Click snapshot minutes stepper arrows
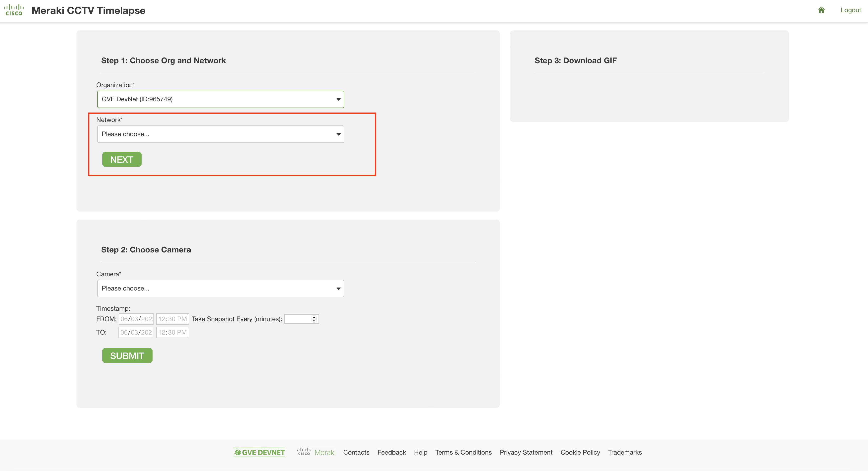868x471 pixels. 314,319
